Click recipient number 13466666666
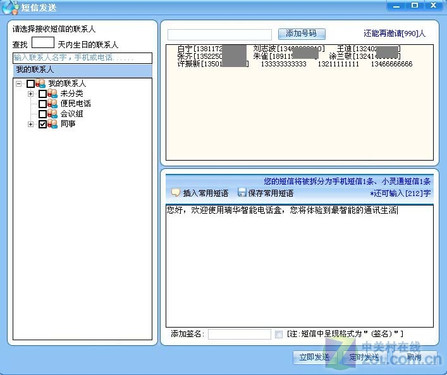Image resolution: width=447 pixels, height=375 pixels. coord(392,64)
